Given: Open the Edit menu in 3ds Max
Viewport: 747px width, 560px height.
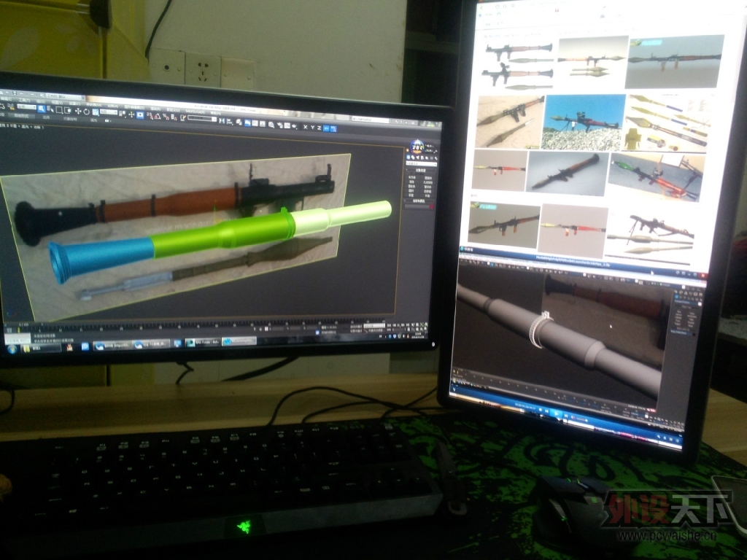Looking at the screenshot, I should pos(6,99).
